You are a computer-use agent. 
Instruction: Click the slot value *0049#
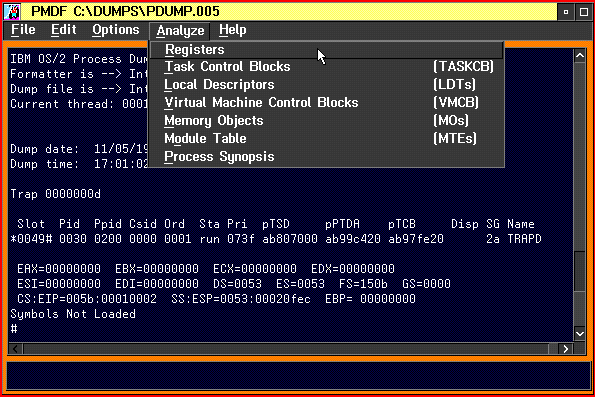click(31, 239)
